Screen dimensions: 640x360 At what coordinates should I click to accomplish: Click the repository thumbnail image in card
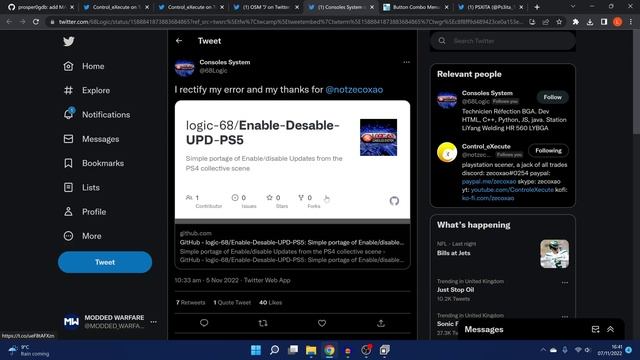pos(378,138)
